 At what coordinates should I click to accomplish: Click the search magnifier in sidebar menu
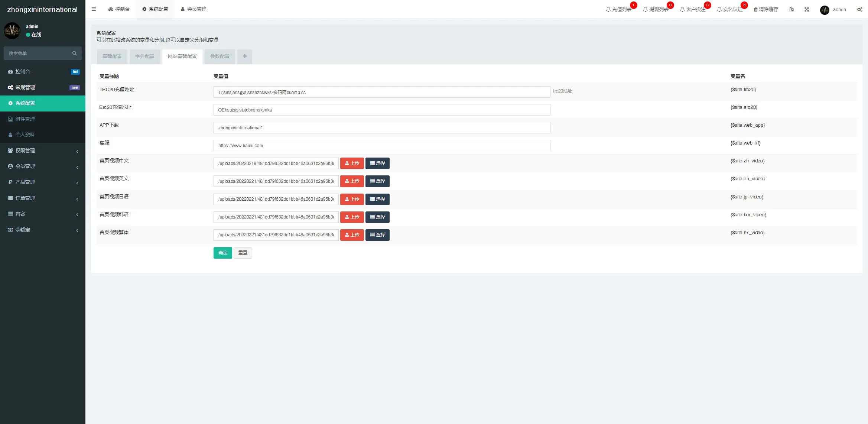pos(74,53)
